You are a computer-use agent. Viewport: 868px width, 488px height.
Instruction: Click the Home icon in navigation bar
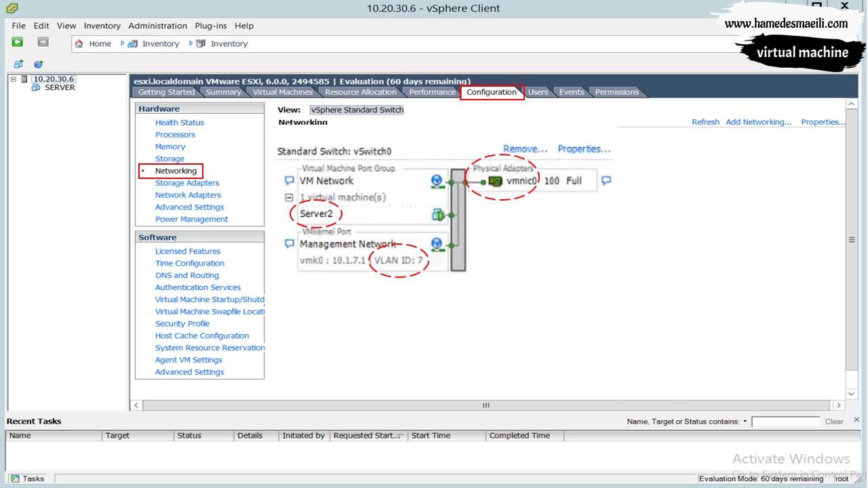(x=79, y=43)
